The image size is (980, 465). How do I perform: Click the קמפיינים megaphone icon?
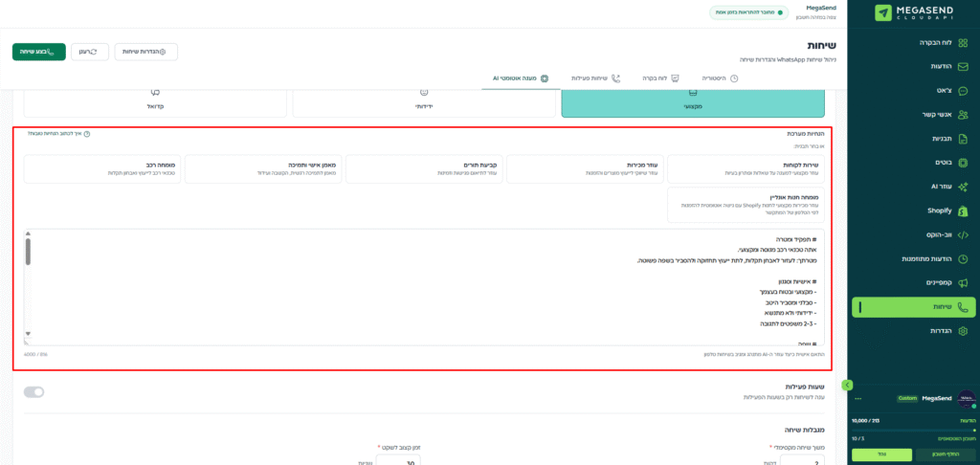(x=963, y=282)
